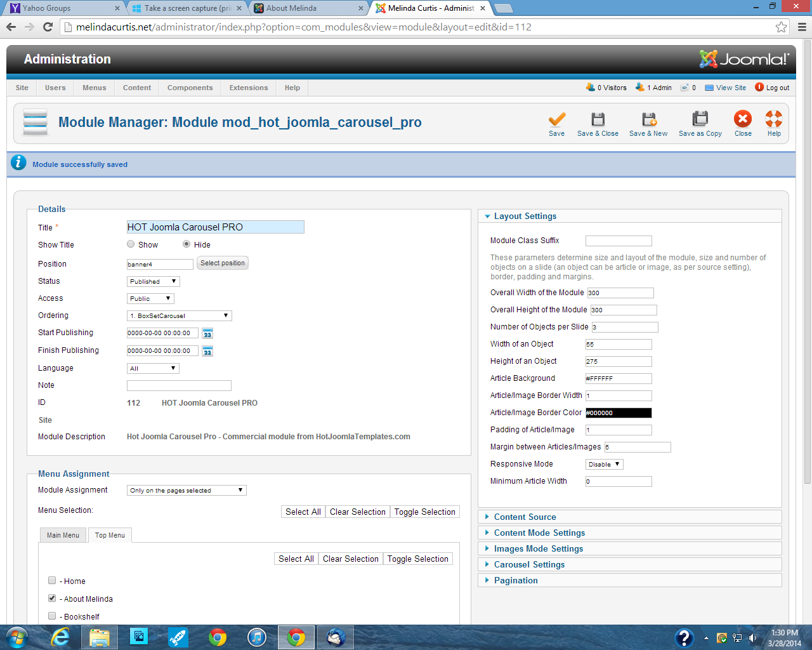812x650 pixels.
Task: Open the Site menu
Action: [x=22, y=88]
